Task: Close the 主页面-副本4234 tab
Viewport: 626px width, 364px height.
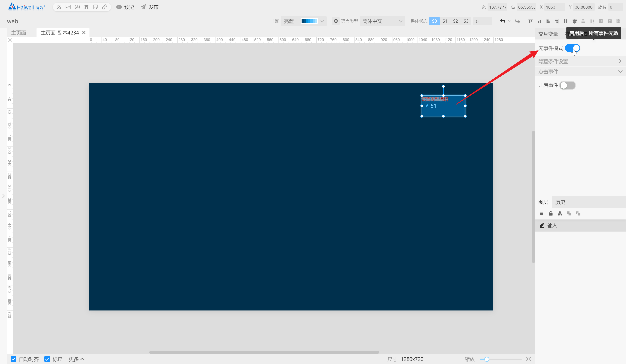Action: tap(84, 32)
